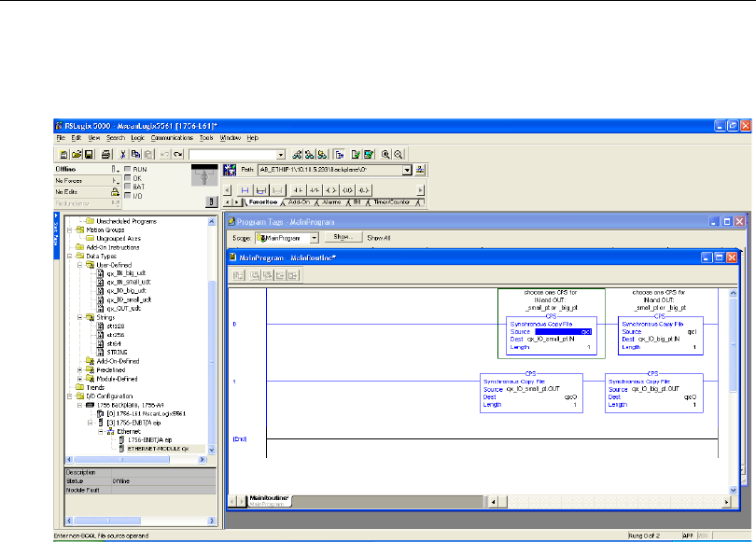
Task: Insert Output Energize coil instruction
Action: tap(329, 189)
